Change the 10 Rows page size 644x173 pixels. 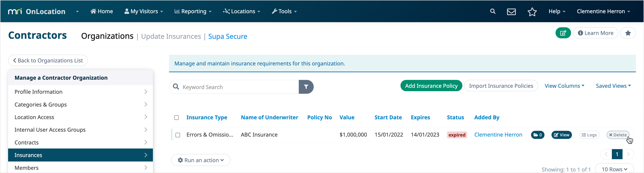[x=614, y=169]
